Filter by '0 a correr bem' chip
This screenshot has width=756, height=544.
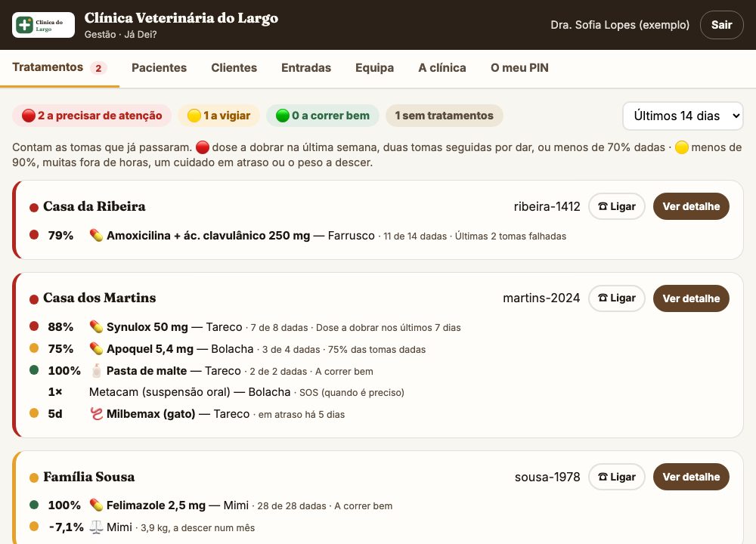(323, 116)
